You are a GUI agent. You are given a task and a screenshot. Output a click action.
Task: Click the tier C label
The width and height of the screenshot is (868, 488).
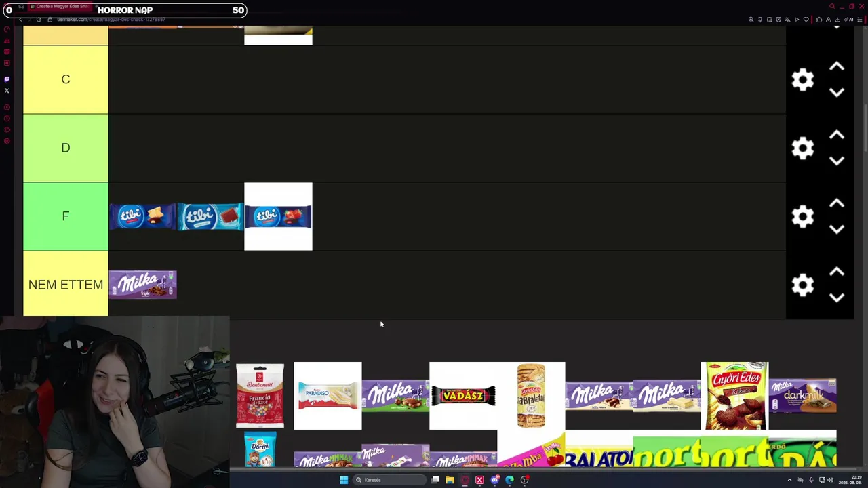click(x=66, y=79)
